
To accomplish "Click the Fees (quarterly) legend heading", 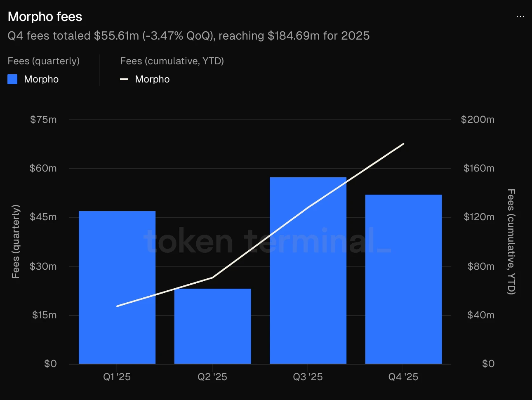I will pyautogui.click(x=44, y=61).
